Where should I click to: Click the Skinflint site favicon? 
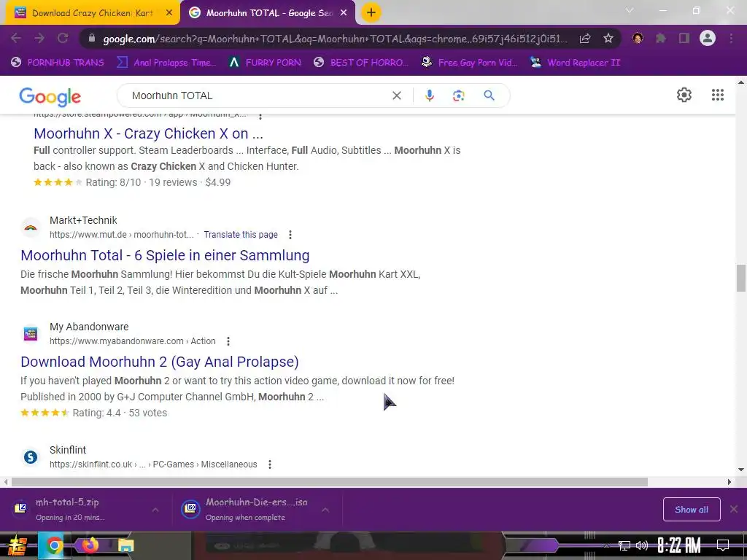tap(31, 457)
